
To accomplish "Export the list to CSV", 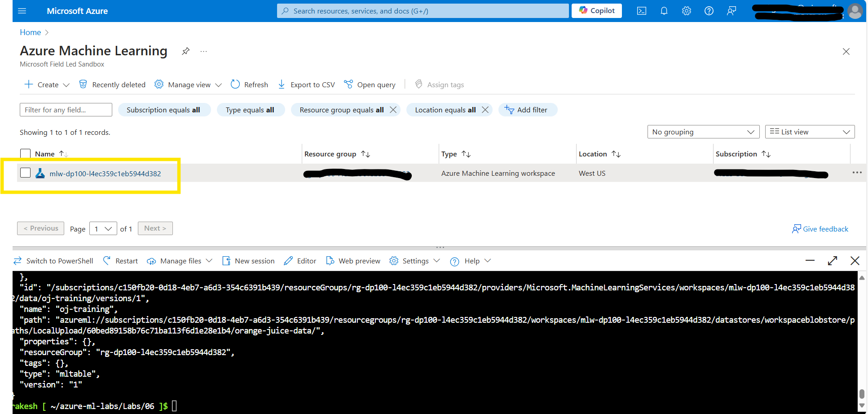I will 306,85.
